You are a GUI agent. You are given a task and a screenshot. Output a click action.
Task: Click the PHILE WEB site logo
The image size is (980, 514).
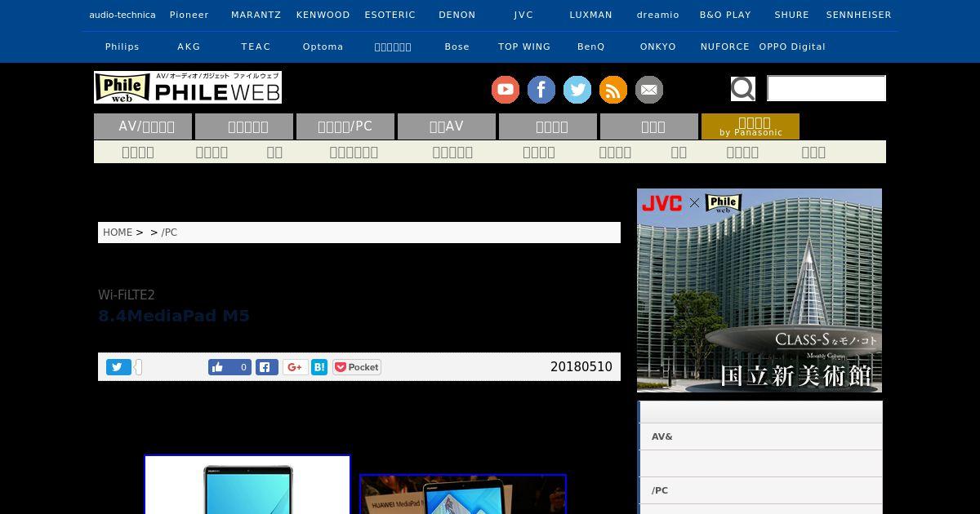click(188, 87)
